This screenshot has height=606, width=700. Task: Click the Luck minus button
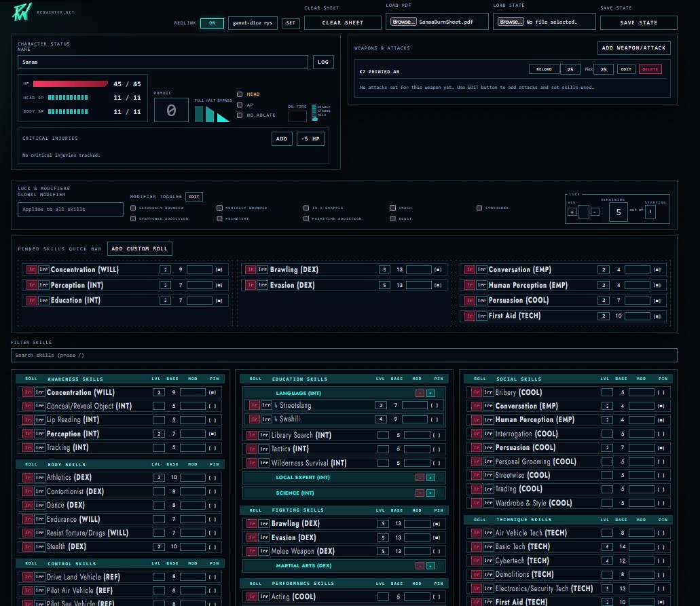click(595, 212)
